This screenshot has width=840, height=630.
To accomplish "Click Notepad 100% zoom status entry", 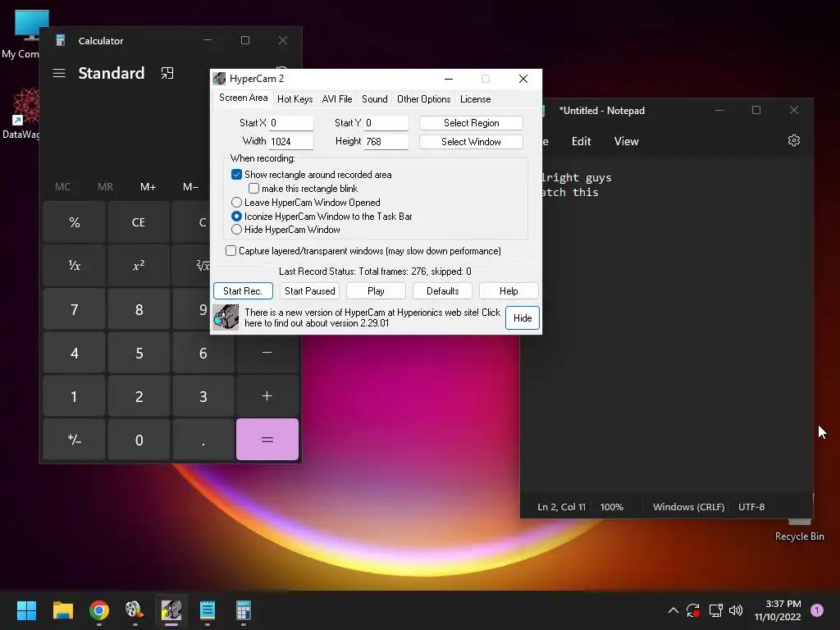I will pyautogui.click(x=612, y=507).
